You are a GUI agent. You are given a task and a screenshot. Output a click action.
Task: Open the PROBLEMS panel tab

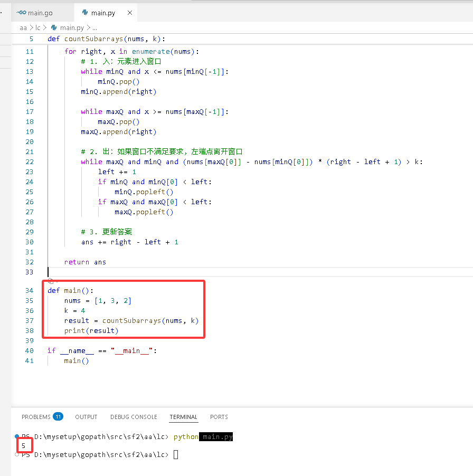click(36, 417)
